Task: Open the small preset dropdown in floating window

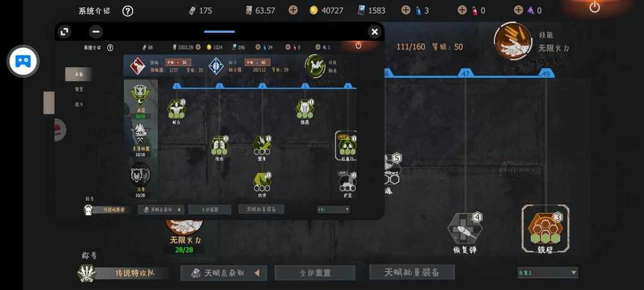Action: [x=333, y=210]
